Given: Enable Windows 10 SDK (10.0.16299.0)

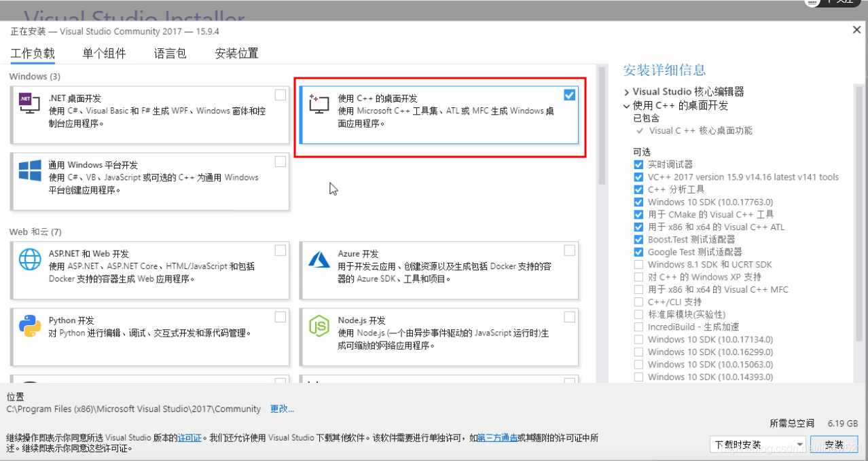Looking at the screenshot, I should (638, 352).
